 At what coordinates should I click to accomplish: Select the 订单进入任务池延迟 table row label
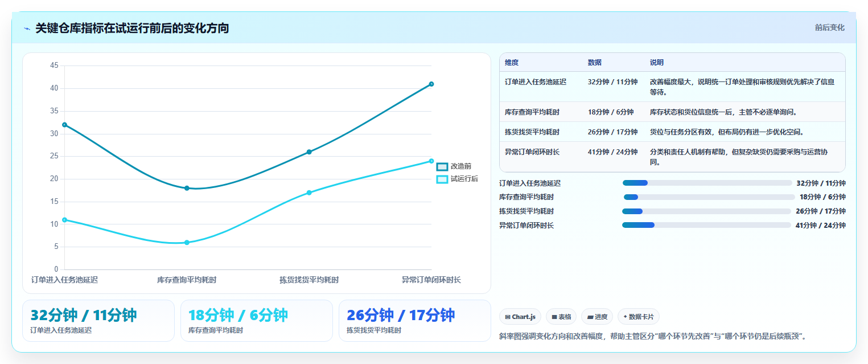click(x=536, y=82)
